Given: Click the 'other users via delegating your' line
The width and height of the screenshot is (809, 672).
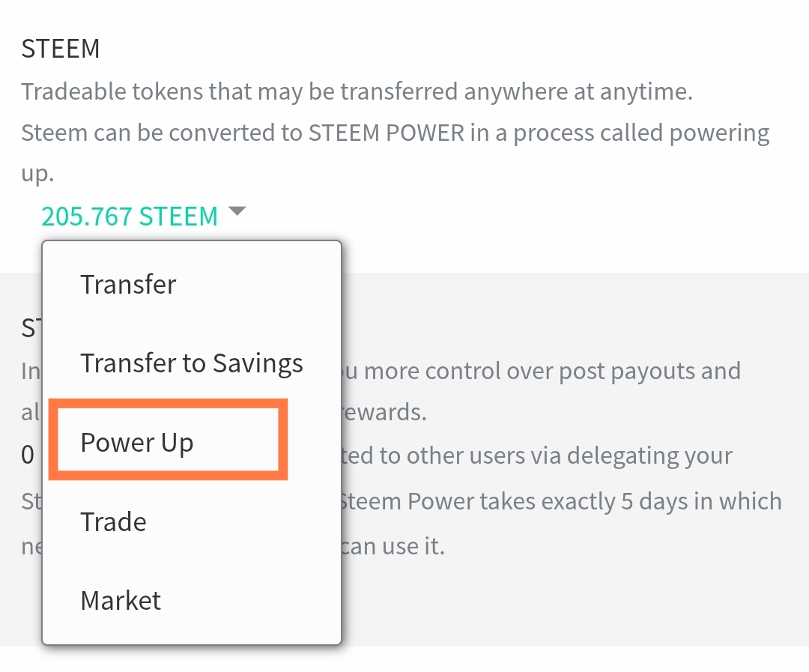Looking at the screenshot, I should point(537,455).
